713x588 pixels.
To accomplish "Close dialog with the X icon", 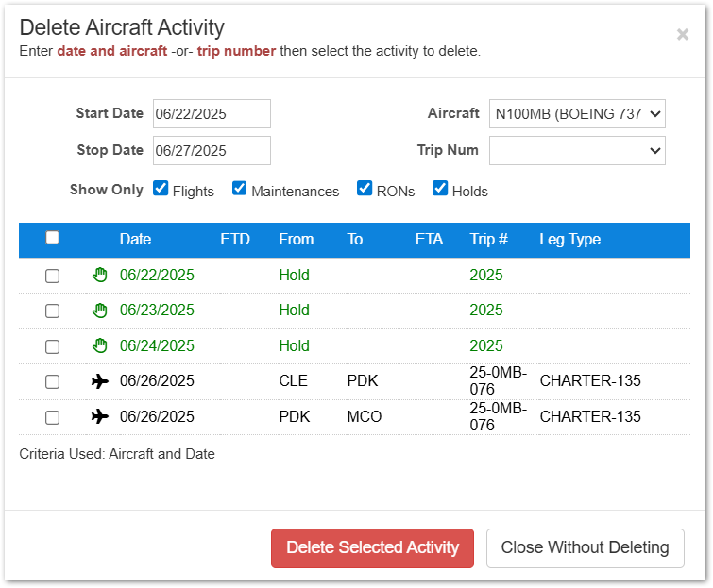I will point(682,35).
